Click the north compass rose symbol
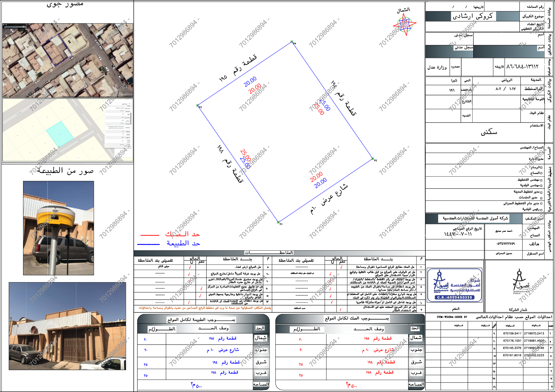555x392 pixels. (405, 25)
